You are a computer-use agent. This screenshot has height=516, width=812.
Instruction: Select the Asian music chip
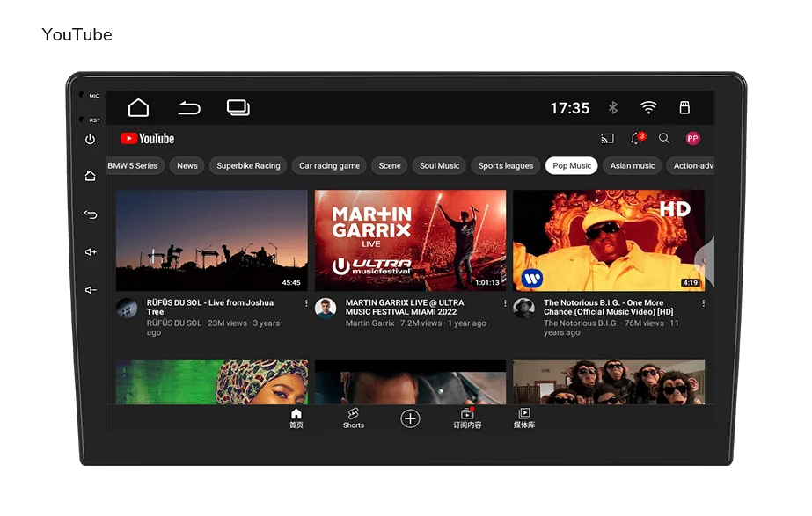633,165
